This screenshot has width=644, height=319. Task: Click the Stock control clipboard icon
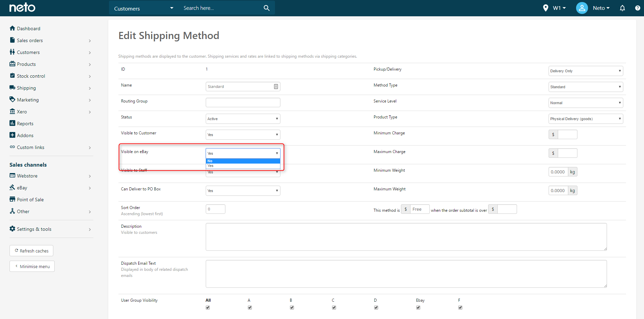point(13,76)
